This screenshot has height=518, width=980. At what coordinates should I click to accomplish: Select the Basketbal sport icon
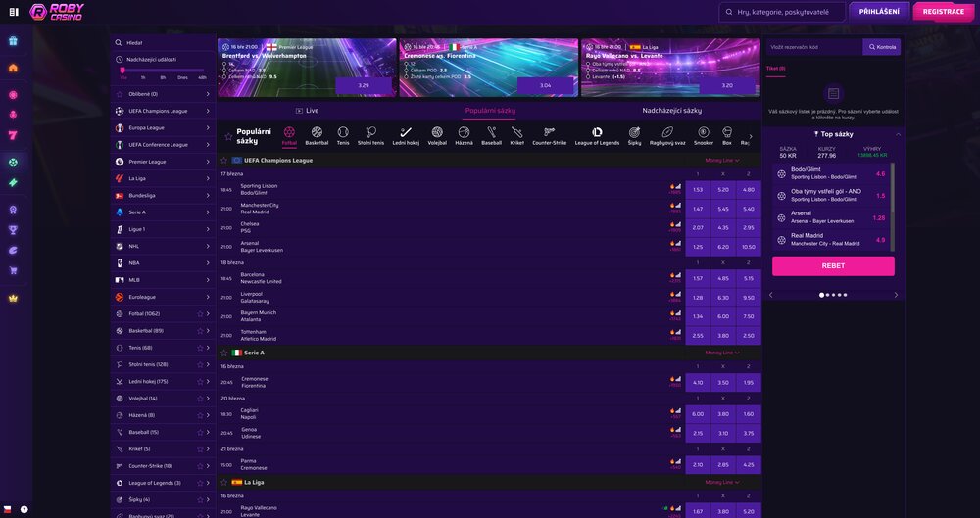(317, 131)
